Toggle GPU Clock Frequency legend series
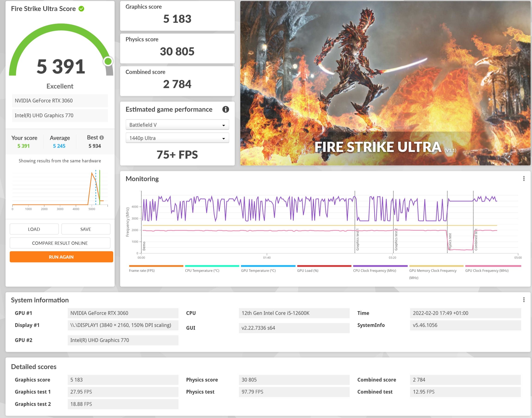This screenshot has width=532, height=418. 493,269
